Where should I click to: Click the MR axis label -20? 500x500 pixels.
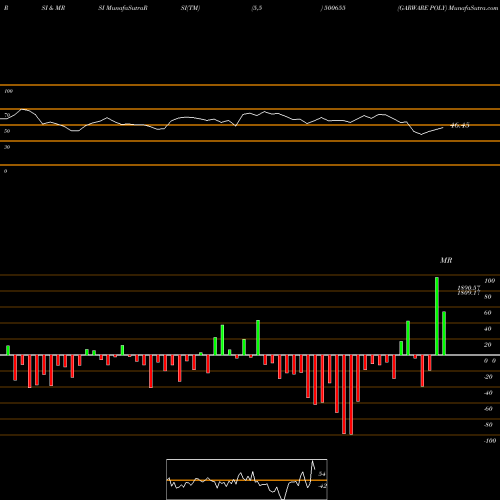click(x=488, y=377)
